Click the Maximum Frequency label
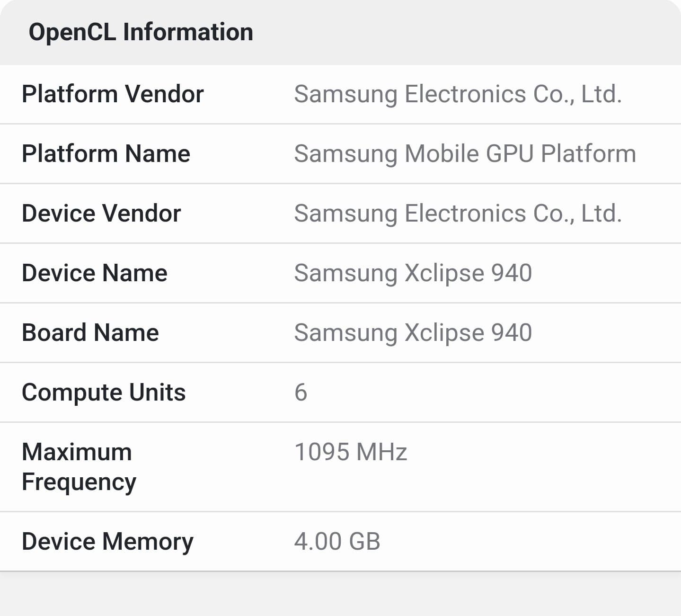Image resolution: width=681 pixels, height=616 pixels. (x=79, y=466)
